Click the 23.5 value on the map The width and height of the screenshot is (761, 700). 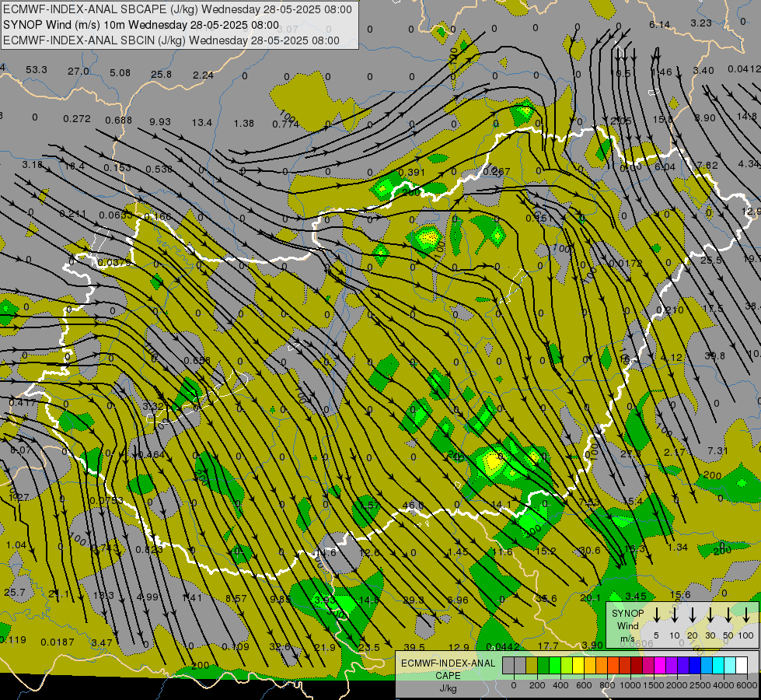click(369, 647)
